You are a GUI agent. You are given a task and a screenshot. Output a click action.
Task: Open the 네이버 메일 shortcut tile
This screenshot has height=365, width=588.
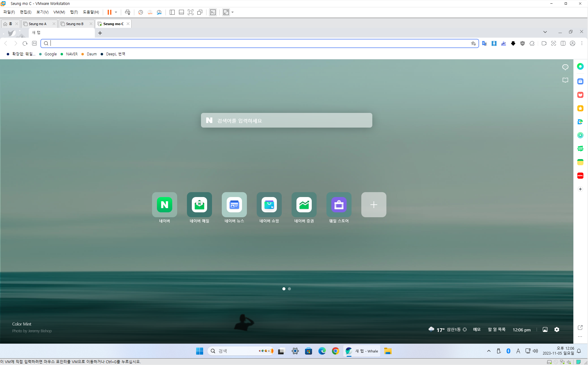(x=199, y=205)
